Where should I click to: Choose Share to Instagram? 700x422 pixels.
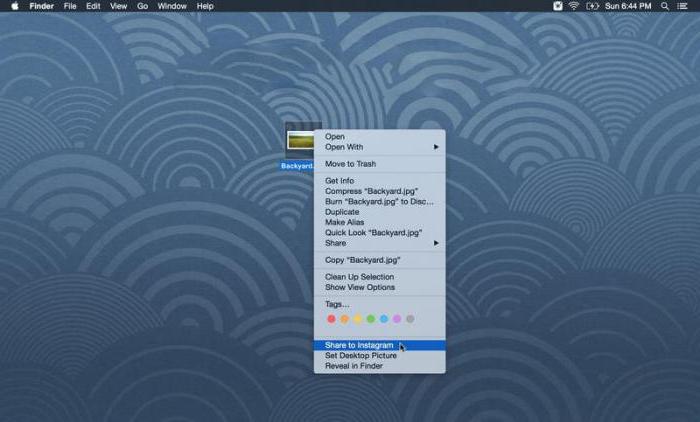tap(379, 345)
